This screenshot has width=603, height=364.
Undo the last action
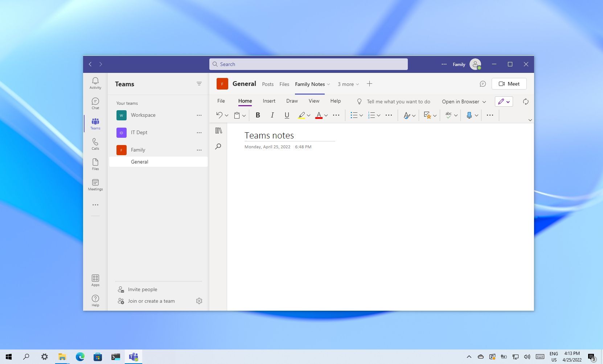tap(220, 115)
